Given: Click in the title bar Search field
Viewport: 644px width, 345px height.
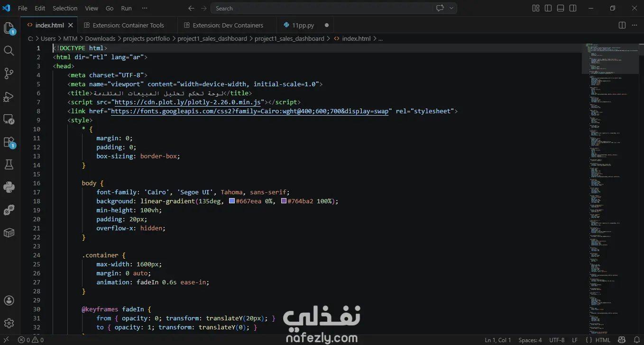Looking at the screenshot, I should (x=334, y=8).
